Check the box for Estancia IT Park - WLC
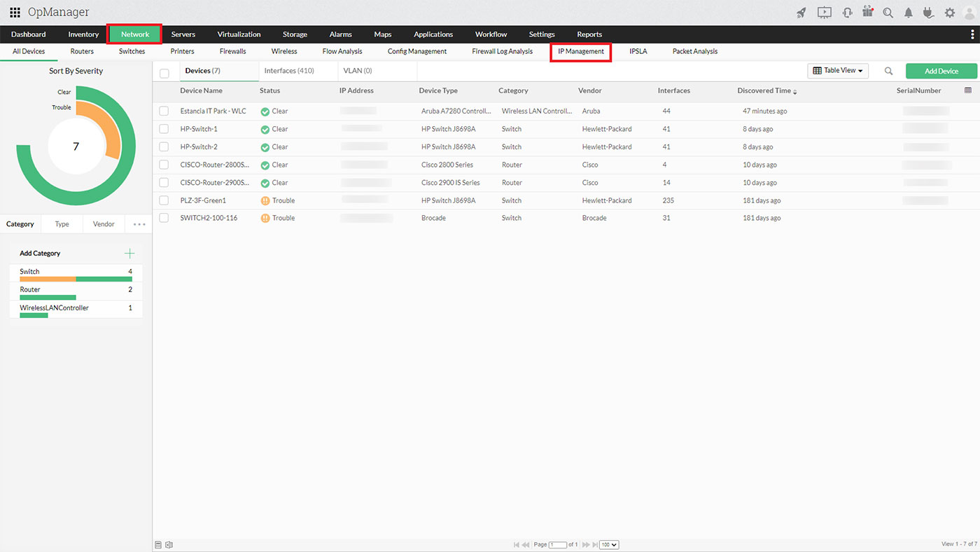 click(x=164, y=111)
